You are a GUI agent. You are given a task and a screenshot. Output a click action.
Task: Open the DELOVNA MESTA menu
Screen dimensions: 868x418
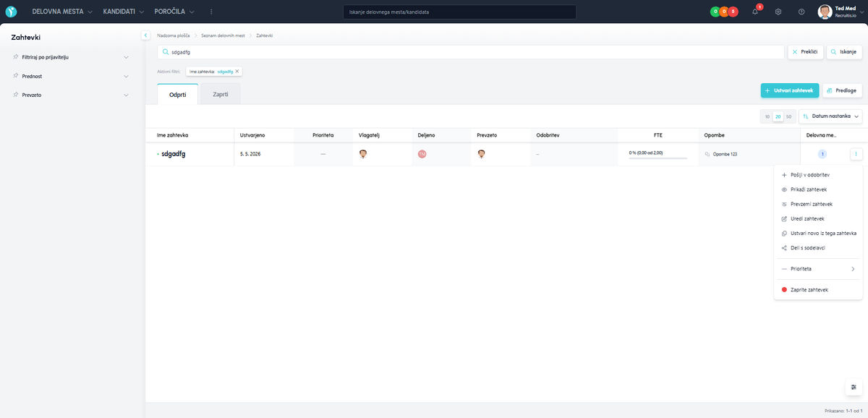click(x=62, y=12)
